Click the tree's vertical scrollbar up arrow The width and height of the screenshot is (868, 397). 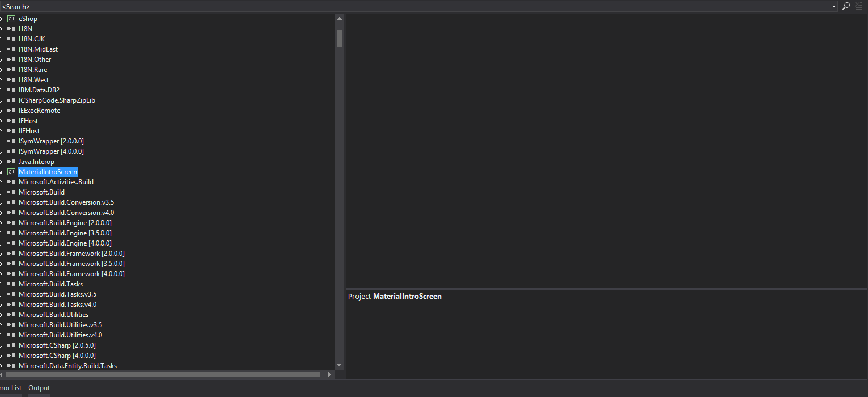point(339,19)
